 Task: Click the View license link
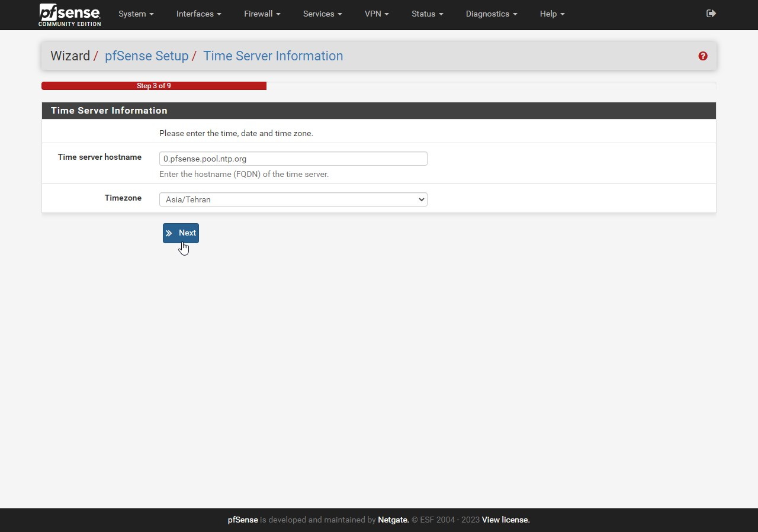506,520
